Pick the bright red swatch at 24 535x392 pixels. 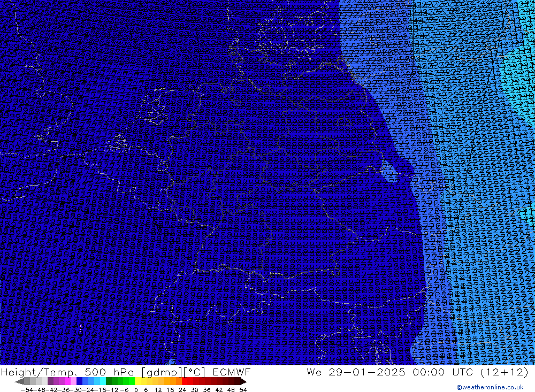(185, 381)
